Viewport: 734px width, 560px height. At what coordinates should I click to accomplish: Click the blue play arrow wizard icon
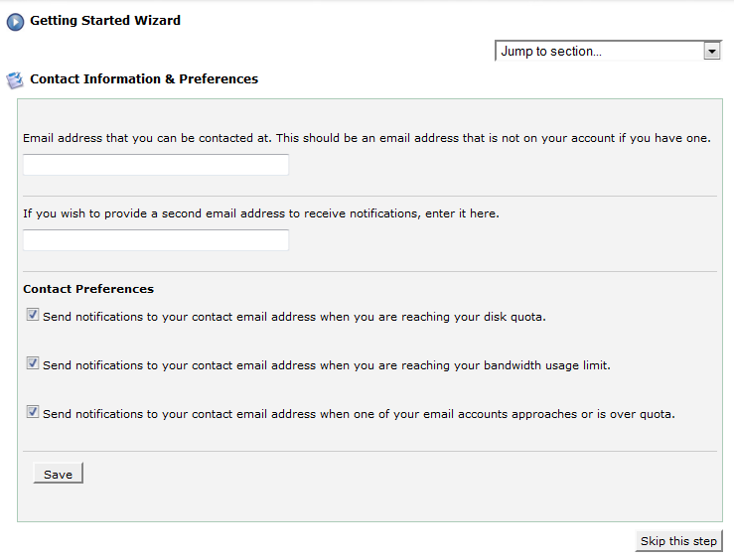(15, 22)
